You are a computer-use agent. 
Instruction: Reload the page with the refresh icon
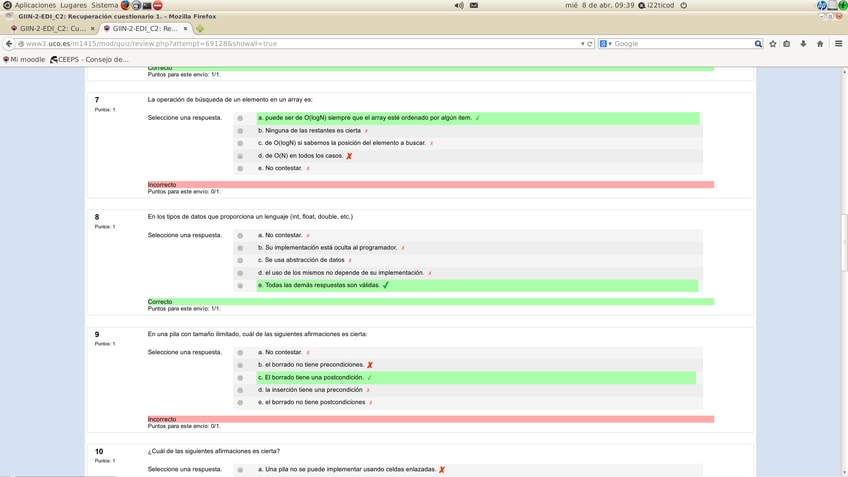click(x=590, y=44)
